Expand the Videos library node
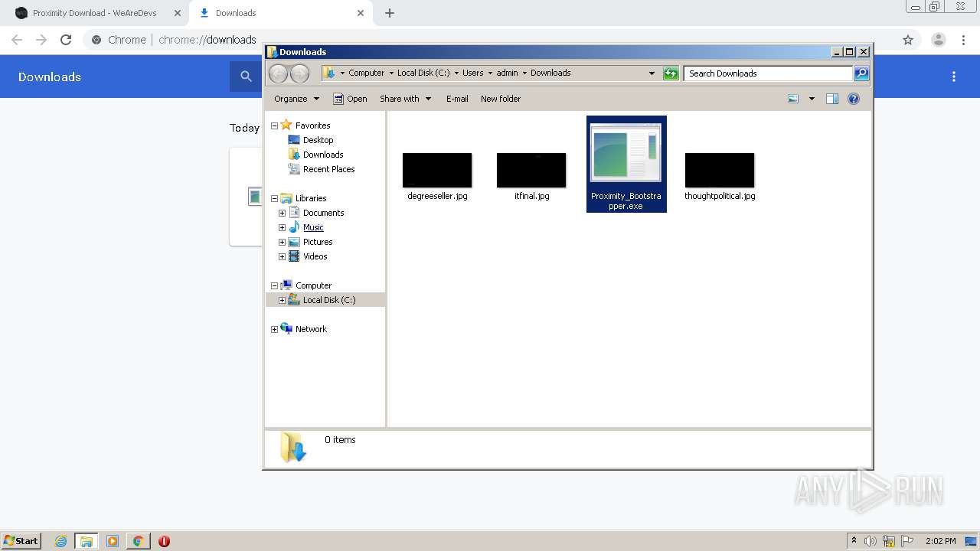This screenshot has width=980, height=551. (282, 256)
